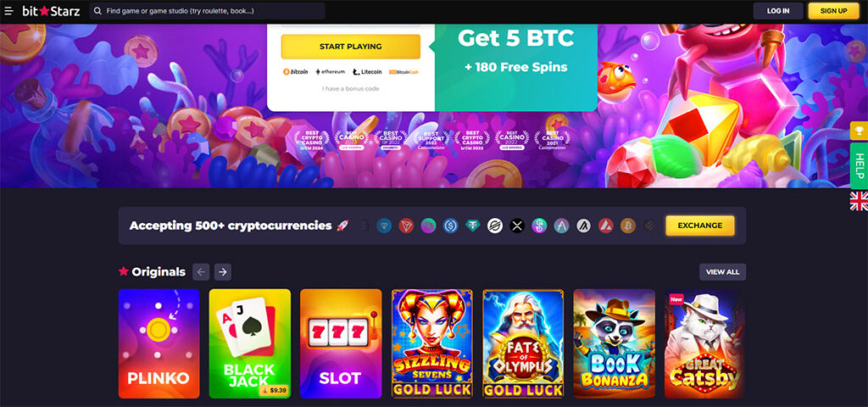
Task: Click the XRP coin icon
Action: [x=517, y=226]
